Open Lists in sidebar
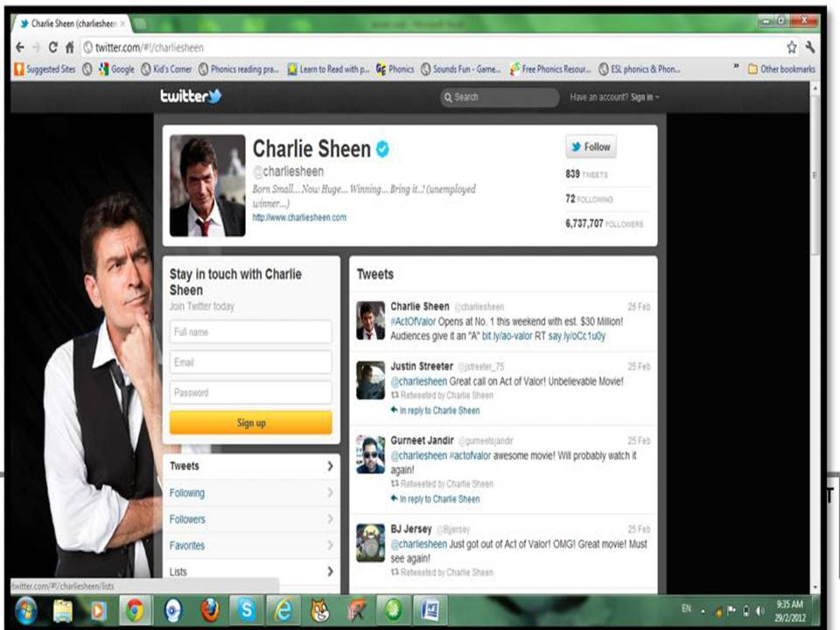This screenshot has width=840, height=630. click(251, 571)
